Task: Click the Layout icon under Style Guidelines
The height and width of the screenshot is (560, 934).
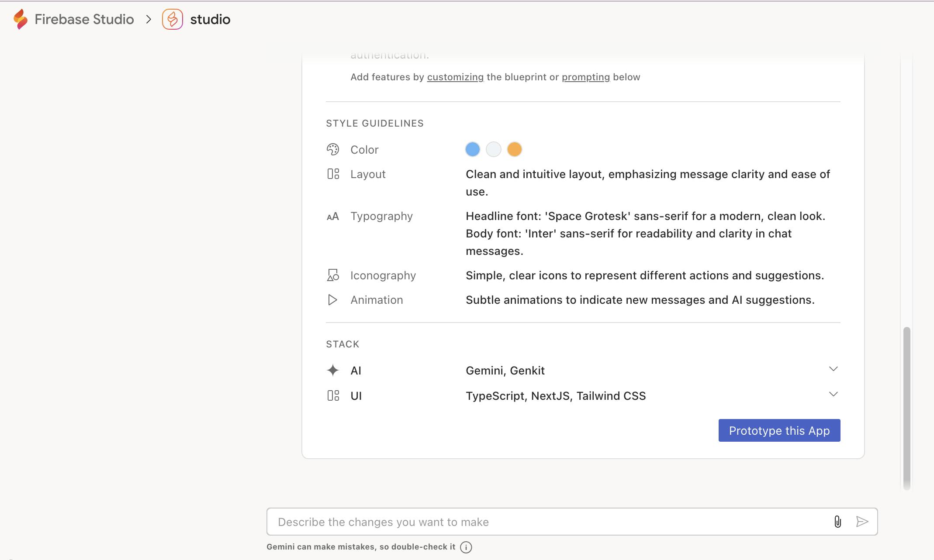Action: tap(333, 174)
